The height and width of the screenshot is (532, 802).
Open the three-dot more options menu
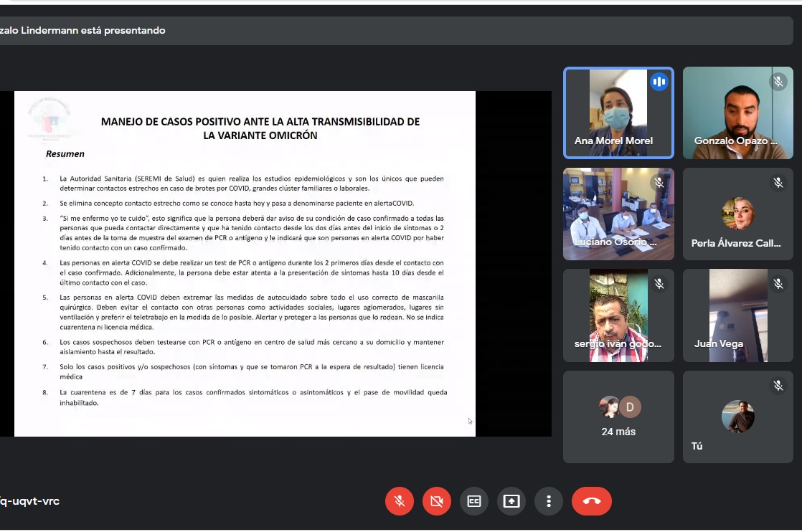tap(549, 501)
